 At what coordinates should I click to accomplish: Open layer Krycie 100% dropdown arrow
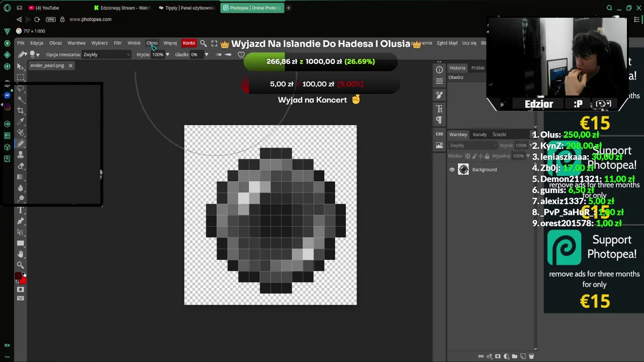(531, 145)
